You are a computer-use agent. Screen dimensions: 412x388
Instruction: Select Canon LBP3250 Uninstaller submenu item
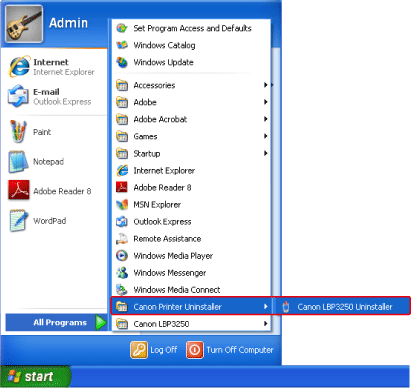342,307
